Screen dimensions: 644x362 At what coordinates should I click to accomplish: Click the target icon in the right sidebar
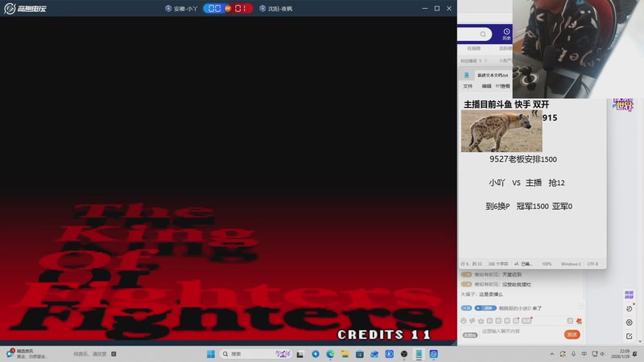[629, 323]
